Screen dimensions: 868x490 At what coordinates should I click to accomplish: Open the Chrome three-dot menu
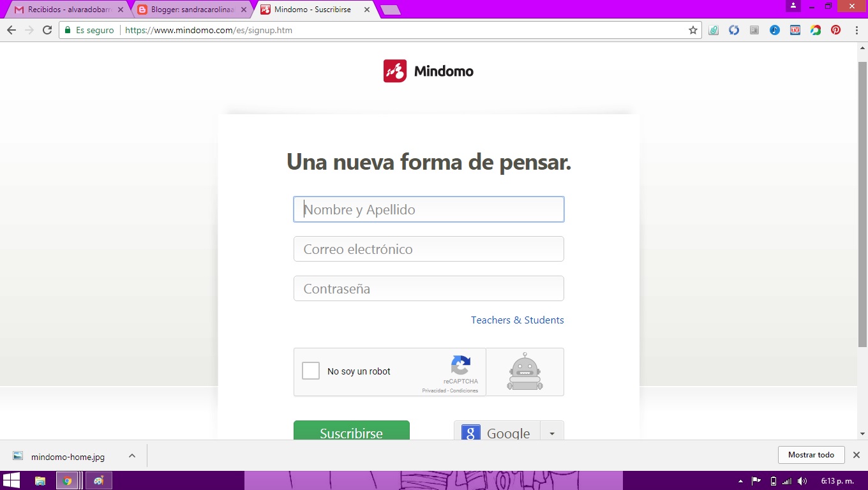[x=857, y=30]
